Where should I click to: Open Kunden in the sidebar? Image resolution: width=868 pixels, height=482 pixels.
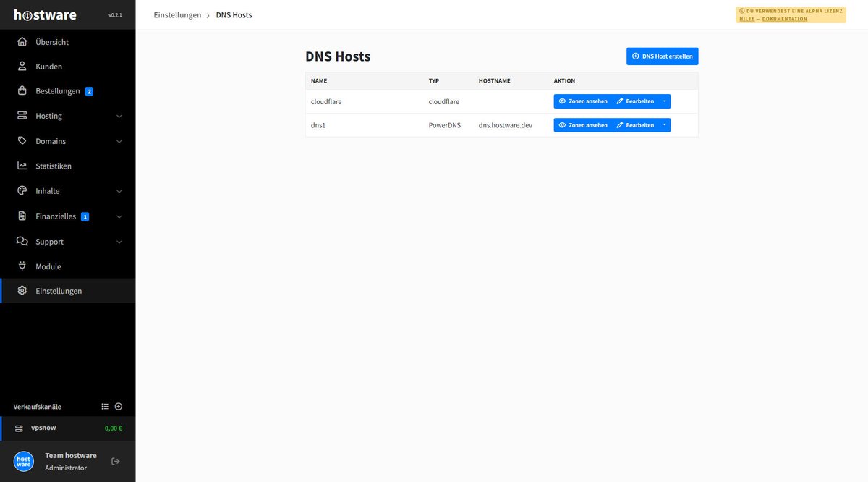(x=67, y=67)
